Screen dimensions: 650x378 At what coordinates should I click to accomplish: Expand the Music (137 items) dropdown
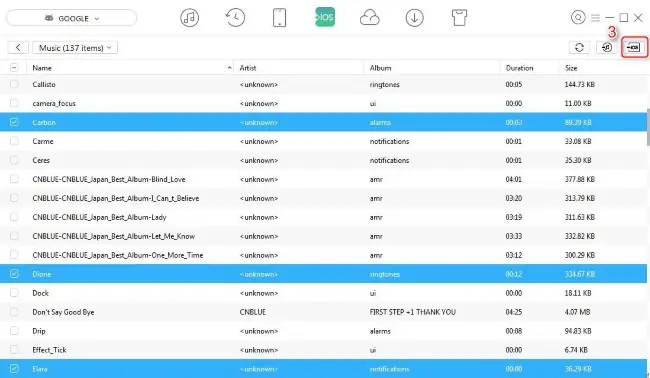(x=75, y=48)
